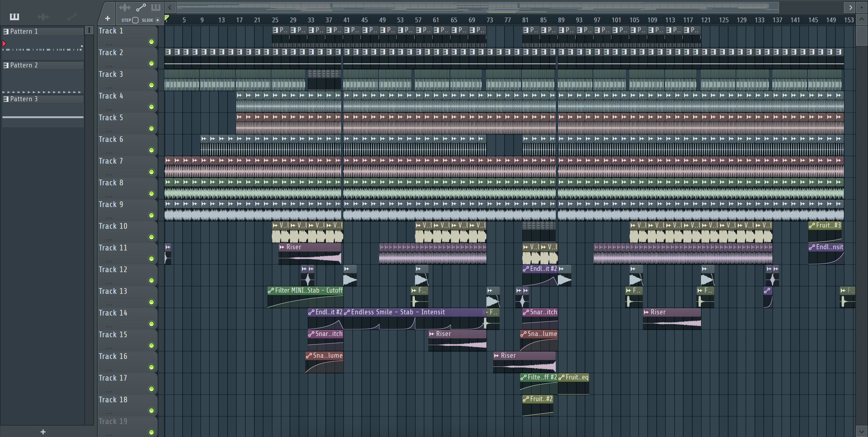Click the piano icon beside Pattern 1
868x437 pixels.
pos(6,31)
